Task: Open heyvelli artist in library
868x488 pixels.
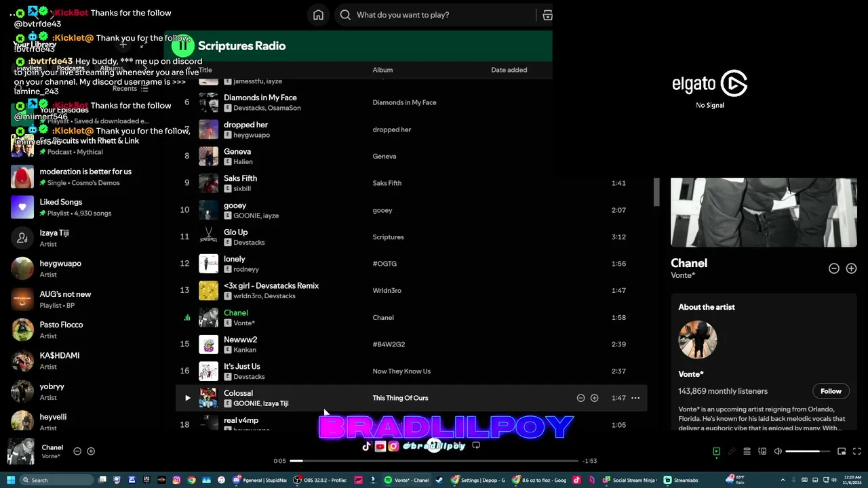Action: 81,422
